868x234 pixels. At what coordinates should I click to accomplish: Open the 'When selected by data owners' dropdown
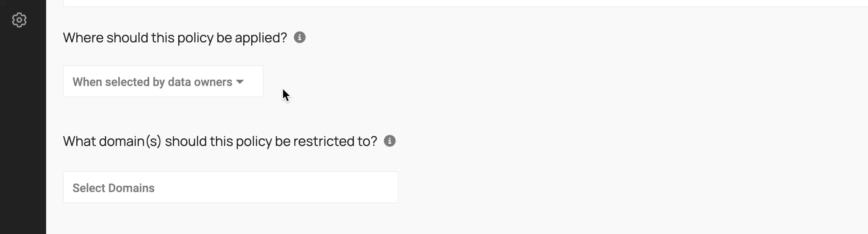pos(163,81)
